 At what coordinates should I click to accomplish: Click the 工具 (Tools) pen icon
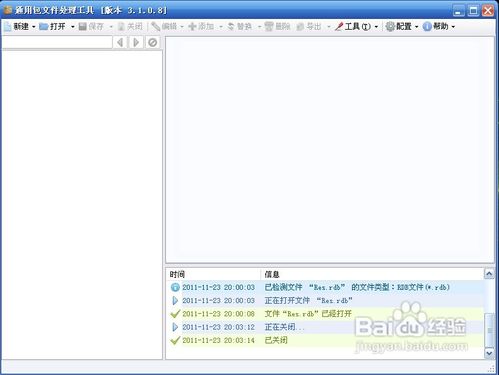point(339,27)
